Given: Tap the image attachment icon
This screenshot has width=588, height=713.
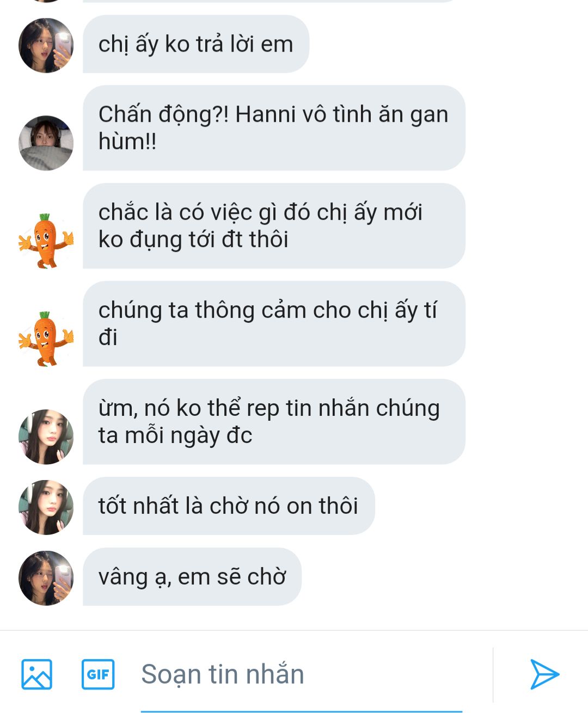Looking at the screenshot, I should point(36,674).
